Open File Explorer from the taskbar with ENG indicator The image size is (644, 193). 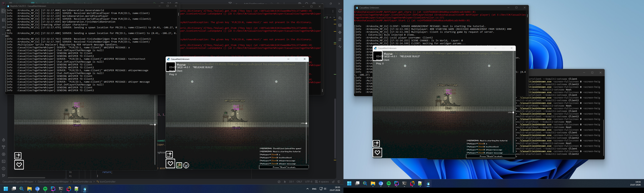coord(30,189)
